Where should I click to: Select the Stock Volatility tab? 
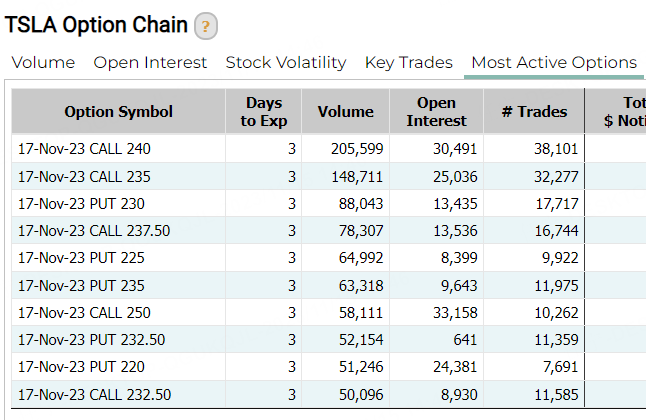pos(286,63)
